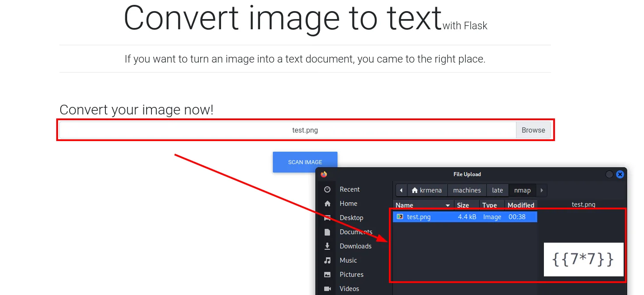Click the Firefox icon in File Upload title bar
Viewport: 644px width, 295px height.
[x=324, y=174]
